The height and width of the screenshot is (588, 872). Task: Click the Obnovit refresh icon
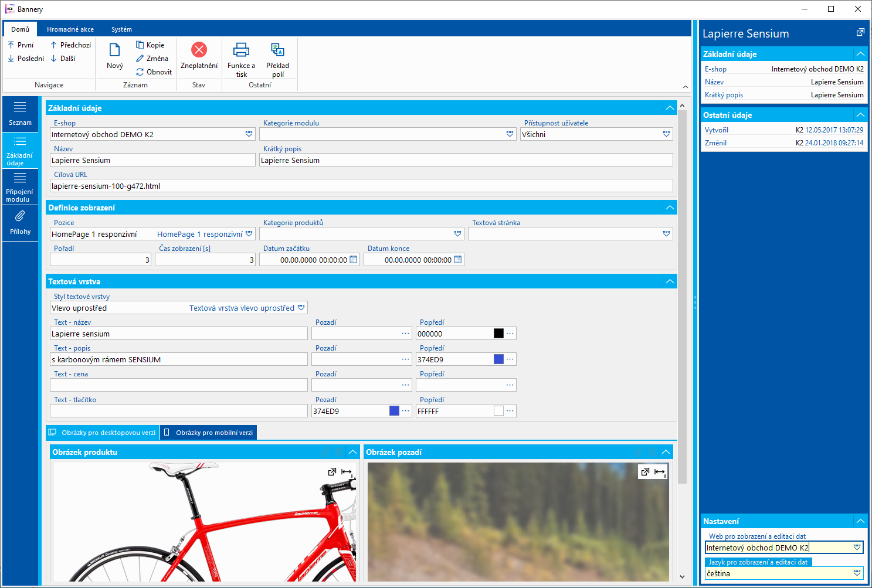tap(140, 72)
